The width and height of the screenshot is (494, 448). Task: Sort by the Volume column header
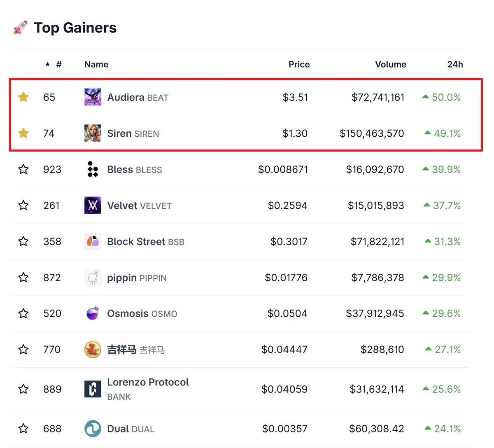coord(390,64)
